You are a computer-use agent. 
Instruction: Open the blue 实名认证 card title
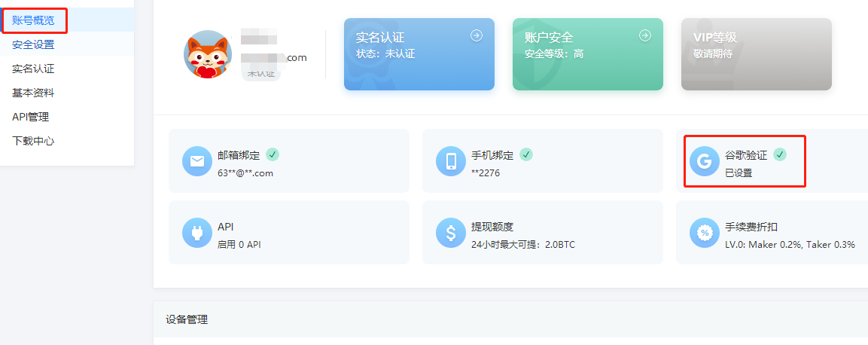[379, 38]
